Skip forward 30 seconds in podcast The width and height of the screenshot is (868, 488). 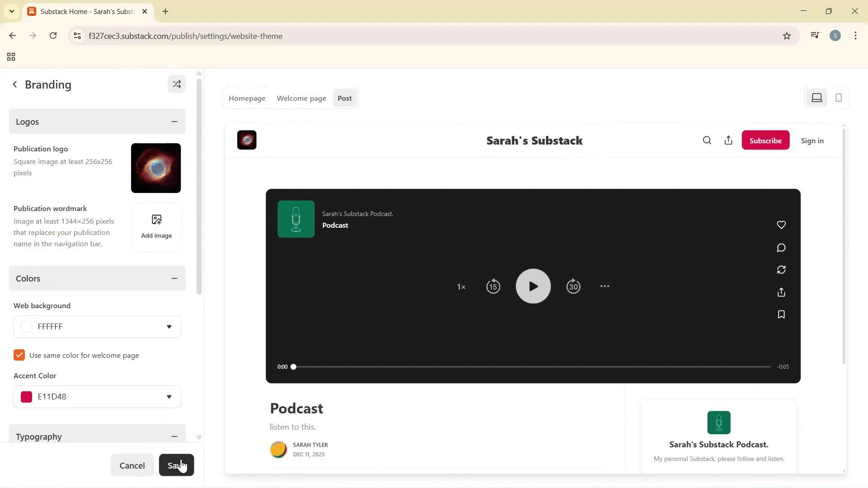click(x=573, y=286)
